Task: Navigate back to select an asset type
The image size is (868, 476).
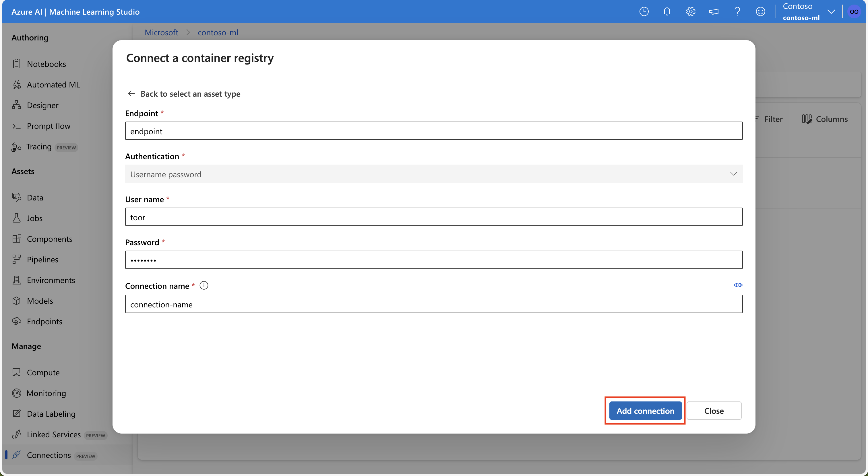Action: tap(184, 93)
